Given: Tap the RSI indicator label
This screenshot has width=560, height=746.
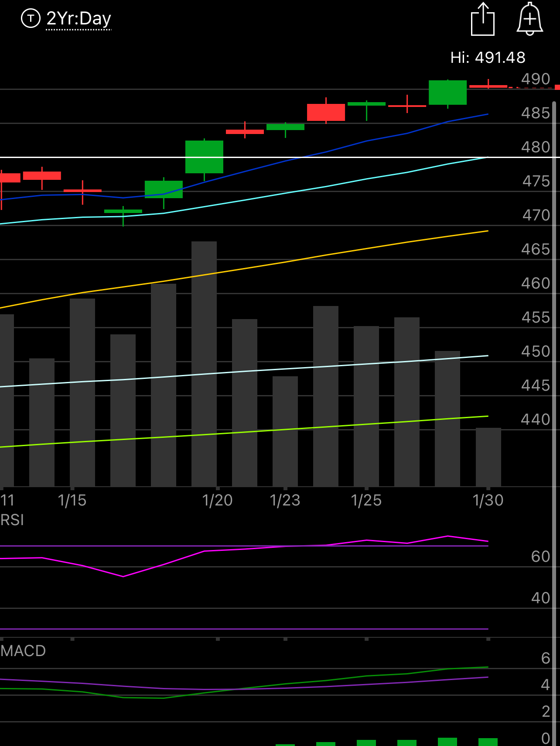Looking at the screenshot, I should pos(12,520).
